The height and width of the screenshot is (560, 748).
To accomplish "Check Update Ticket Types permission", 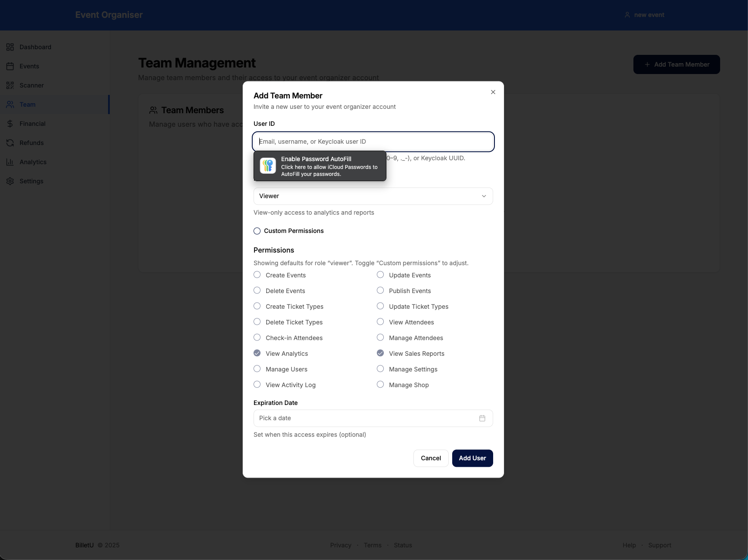I will [x=380, y=306].
